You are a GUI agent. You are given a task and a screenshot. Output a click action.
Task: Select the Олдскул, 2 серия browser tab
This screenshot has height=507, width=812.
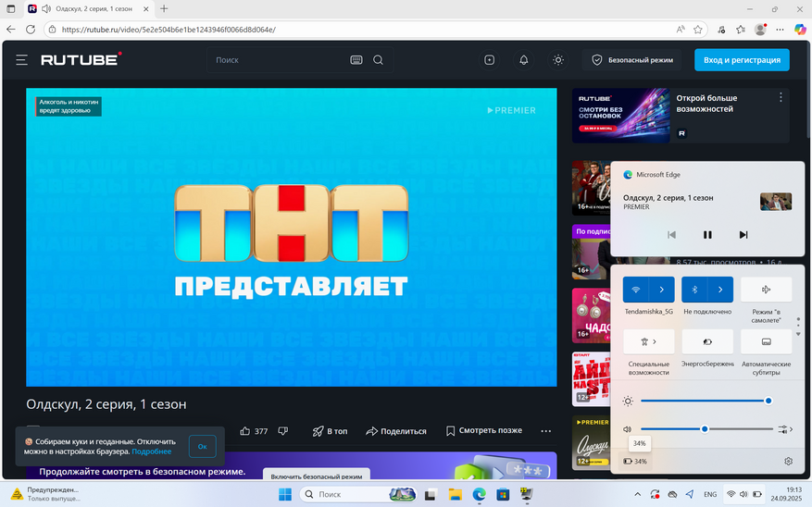click(88, 9)
